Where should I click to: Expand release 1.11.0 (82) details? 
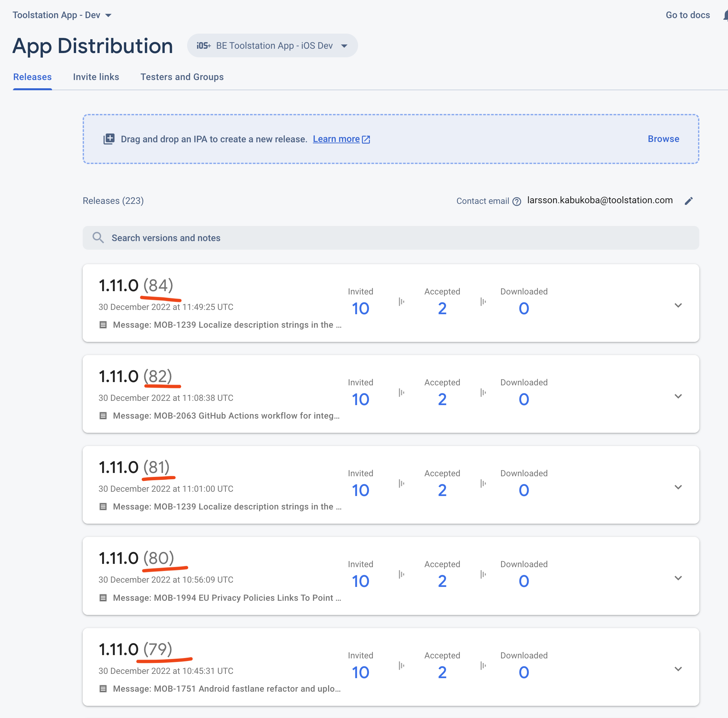pyautogui.click(x=678, y=396)
